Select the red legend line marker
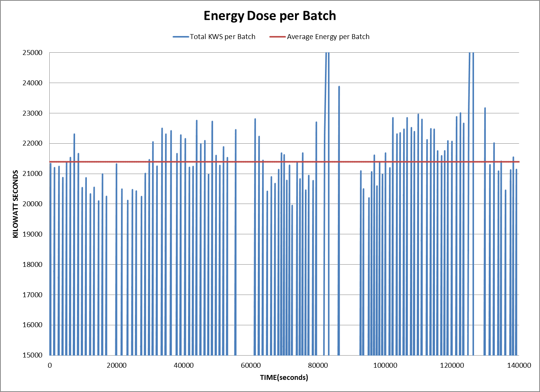Image resolution: width=540 pixels, height=392 pixels. [x=278, y=37]
